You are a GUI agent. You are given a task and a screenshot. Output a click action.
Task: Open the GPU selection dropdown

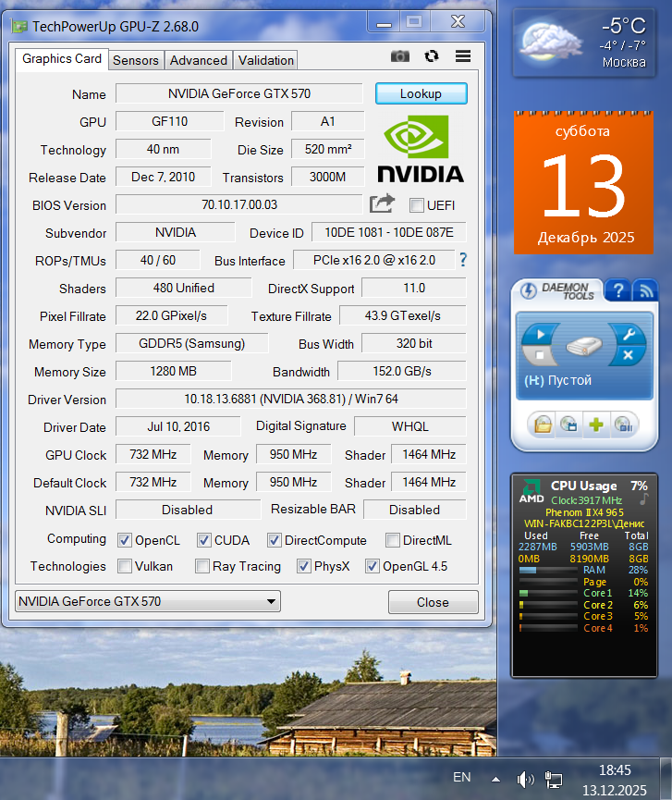point(148,601)
